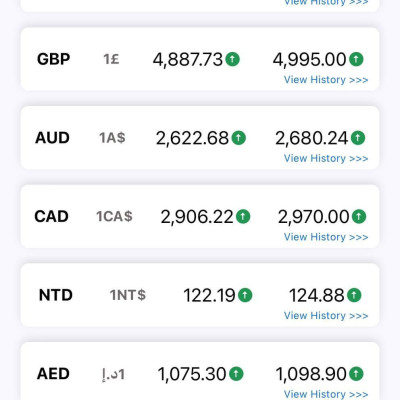The width and height of the screenshot is (400, 400).
Task: Click green up arrow beside 1,075.30
Action: click(236, 373)
